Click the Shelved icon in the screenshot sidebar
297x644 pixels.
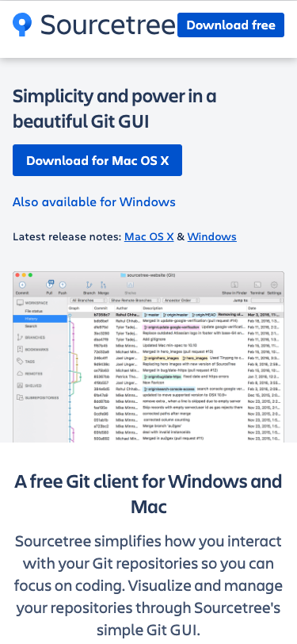pos(20,385)
